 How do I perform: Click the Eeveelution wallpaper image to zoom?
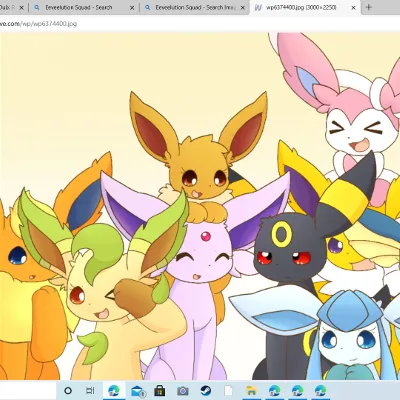click(x=200, y=206)
